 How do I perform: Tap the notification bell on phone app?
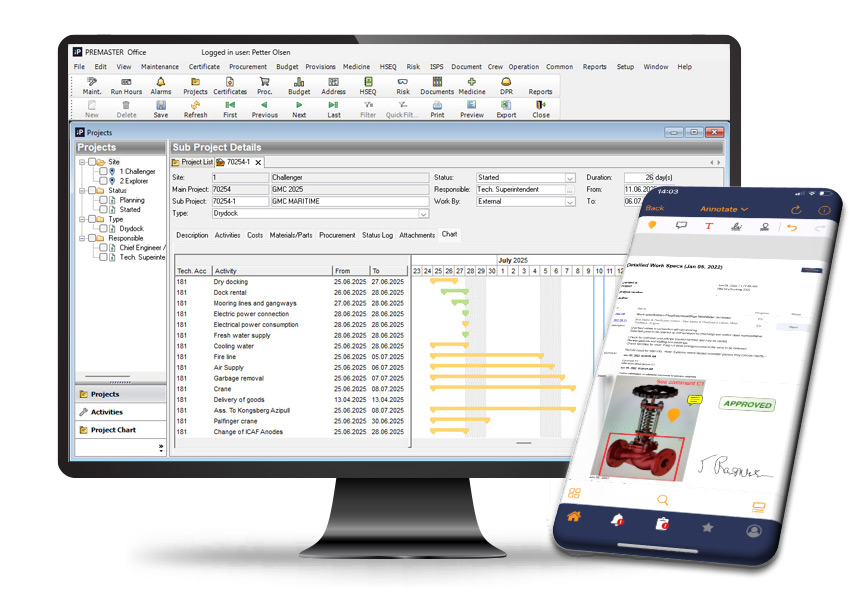click(x=617, y=519)
